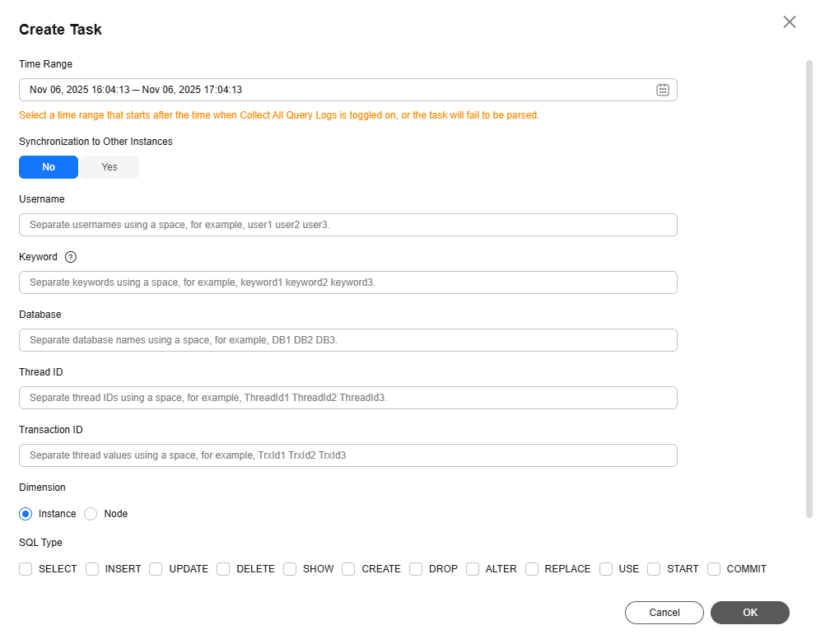
Task: Close the Create Task dialog
Action: pyautogui.click(x=790, y=22)
